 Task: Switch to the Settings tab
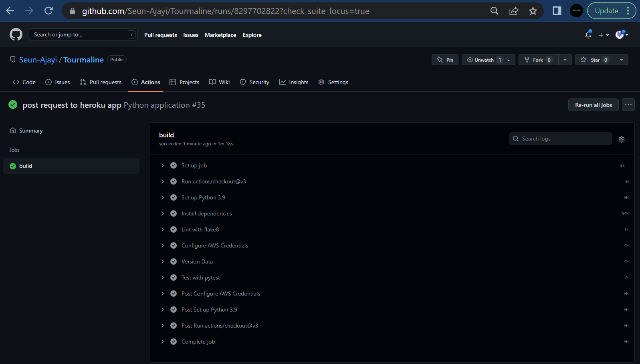point(333,82)
